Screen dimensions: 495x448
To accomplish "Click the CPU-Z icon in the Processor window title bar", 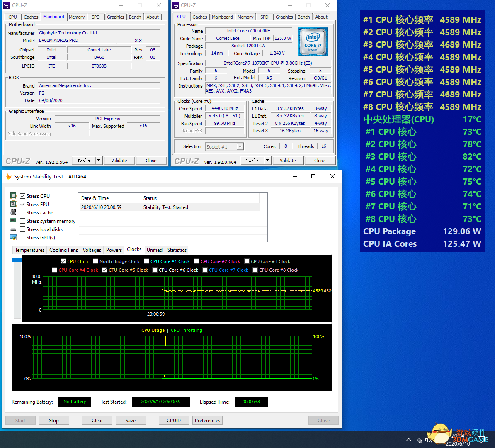I will point(175,5).
